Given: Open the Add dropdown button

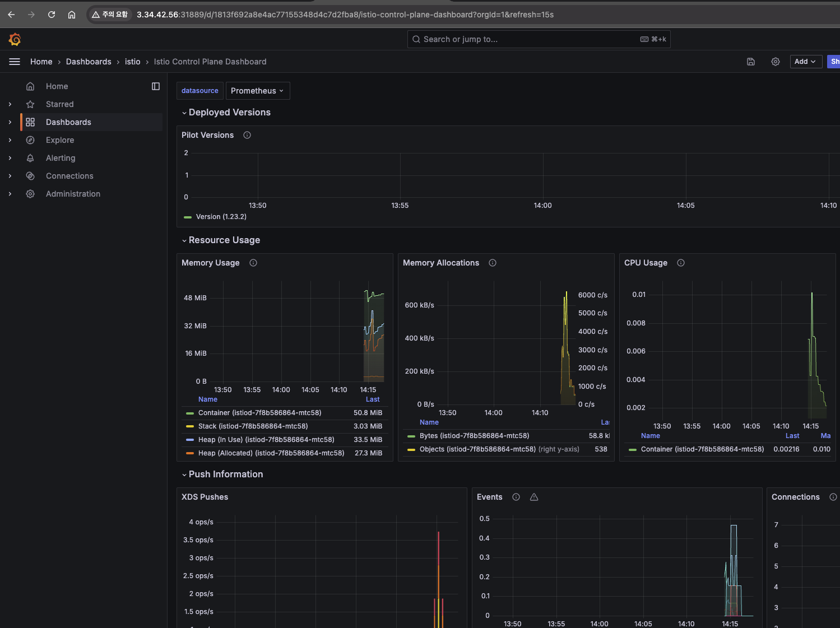Looking at the screenshot, I should pos(806,62).
